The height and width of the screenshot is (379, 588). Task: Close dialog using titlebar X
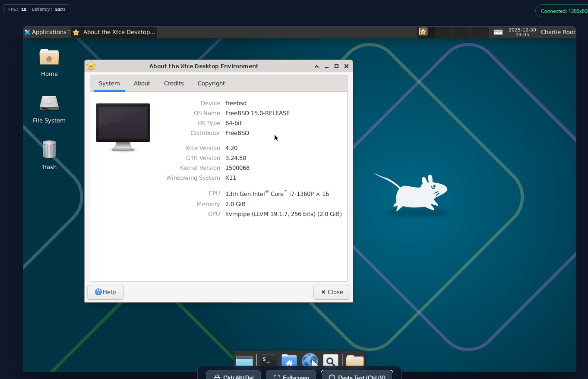346,66
